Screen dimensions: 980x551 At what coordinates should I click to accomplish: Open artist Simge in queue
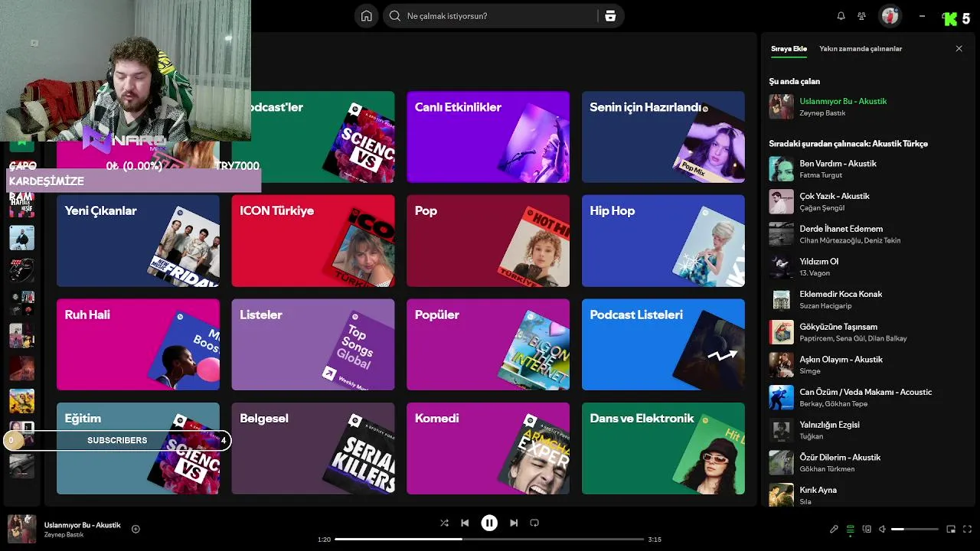coord(810,371)
